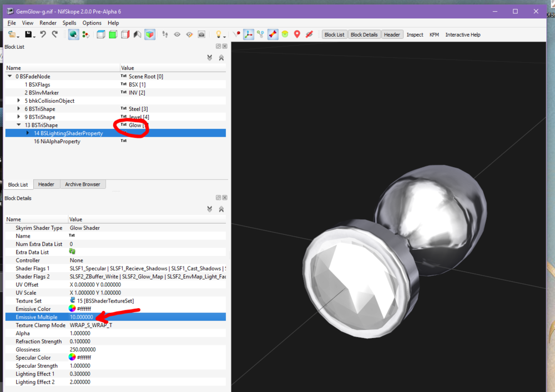555x392 pixels.
Task: Collapse all rows in Block List panel
Action: coord(221,58)
